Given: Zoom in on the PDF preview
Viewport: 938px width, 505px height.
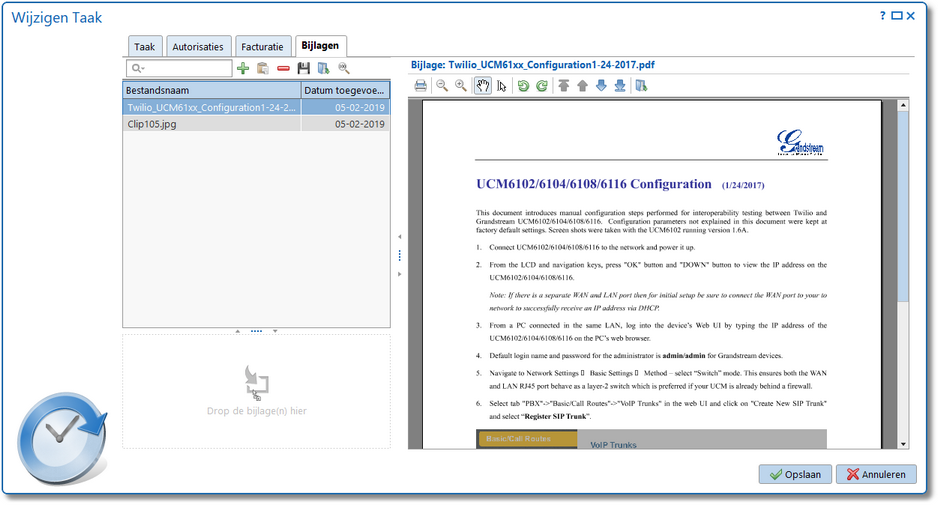Looking at the screenshot, I should 461,86.
